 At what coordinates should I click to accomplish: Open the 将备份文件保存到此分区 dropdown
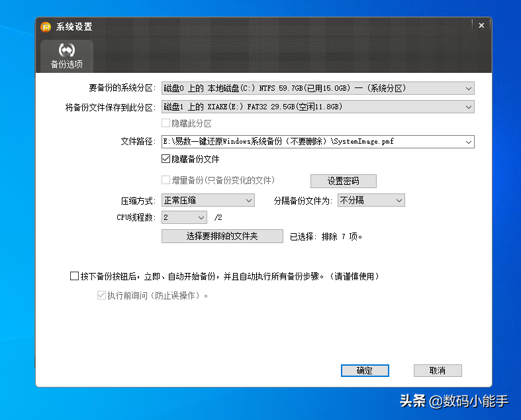469,107
